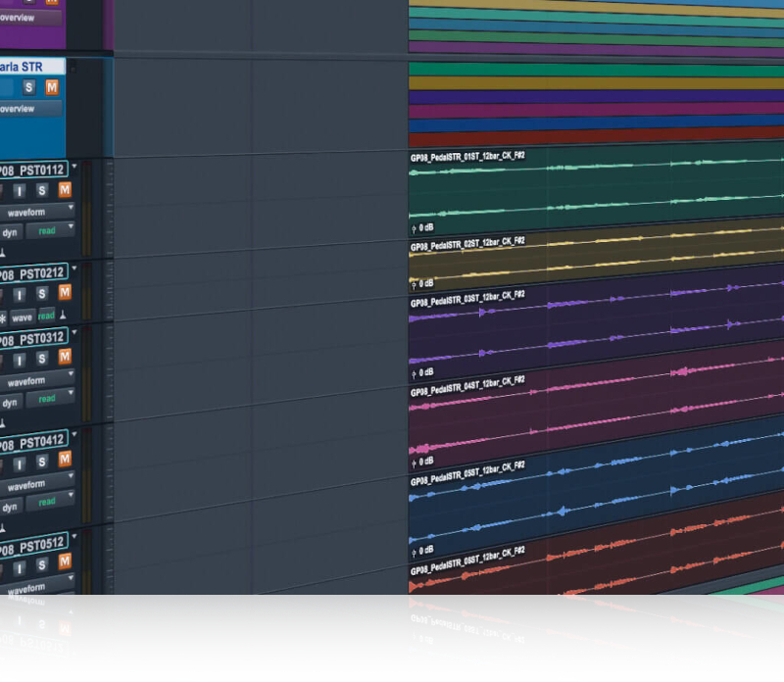Toggle mute on PST0112 track

pos(65,189)
